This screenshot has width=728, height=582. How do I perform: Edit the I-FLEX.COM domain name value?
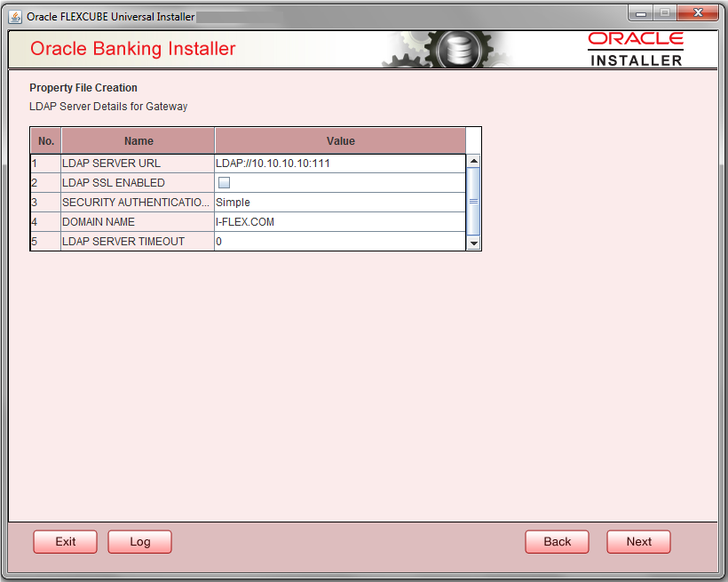coord(340,222)
